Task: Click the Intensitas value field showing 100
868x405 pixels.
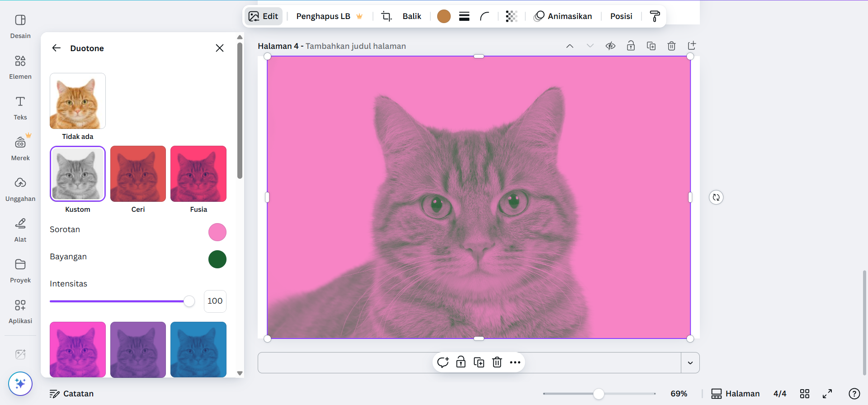Action: 215,301
